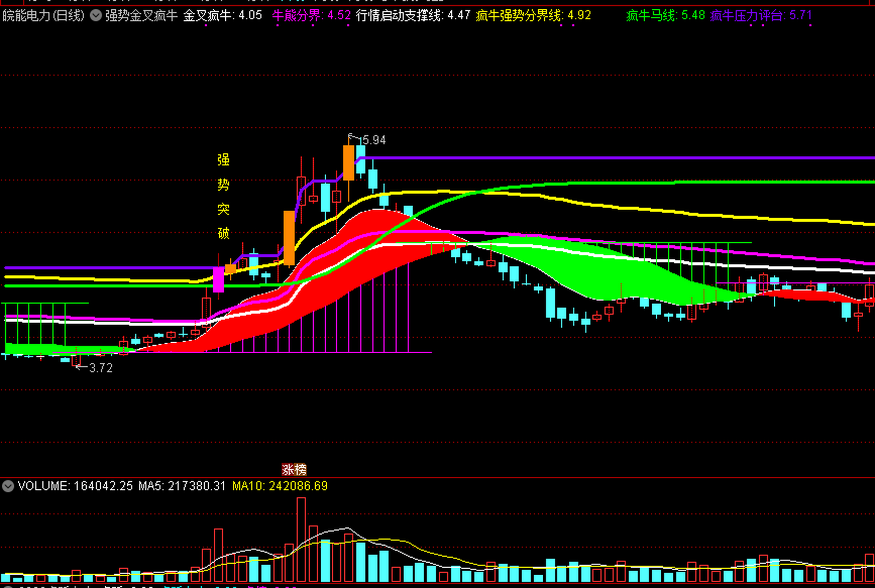This screenshot has width=875, height=588.
Task: Open indicator menu beside 皖能电力(日线) title
Action: coord(96,16)
